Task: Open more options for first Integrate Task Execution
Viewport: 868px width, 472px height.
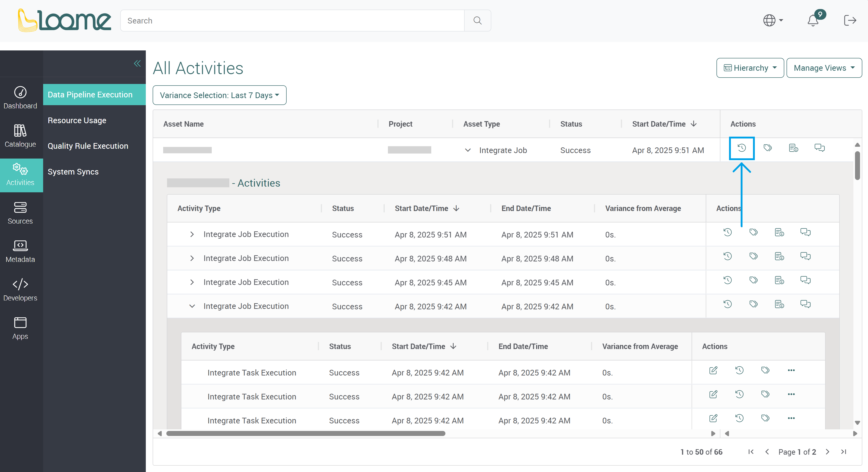Action: [x=791, y=370]
